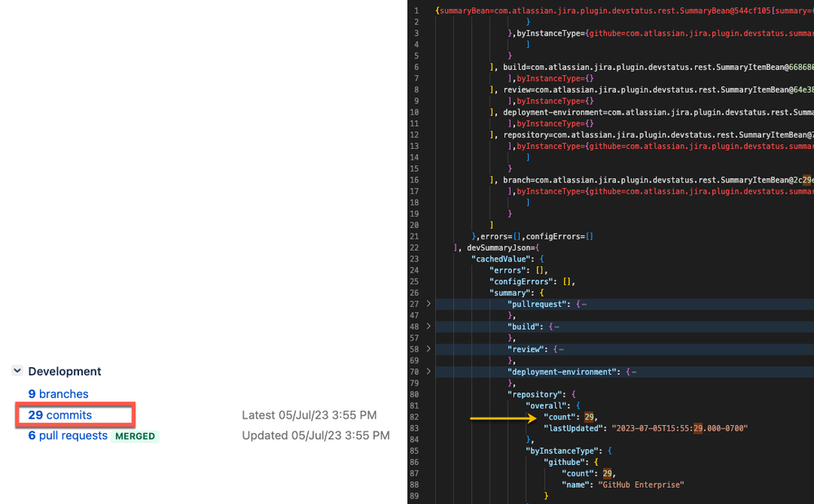Click the "overall" key on line 81
This screenshot has width=814, height=504.
(x=548, y=405)
